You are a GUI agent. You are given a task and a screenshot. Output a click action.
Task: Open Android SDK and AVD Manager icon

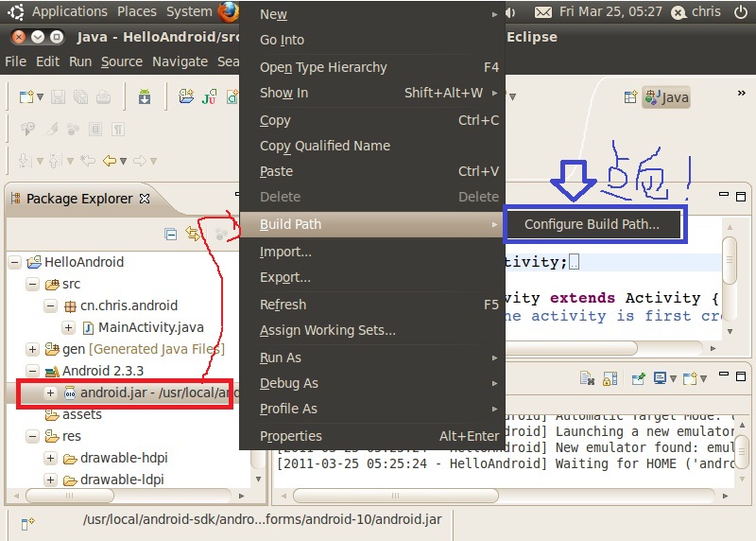[145, 96]
